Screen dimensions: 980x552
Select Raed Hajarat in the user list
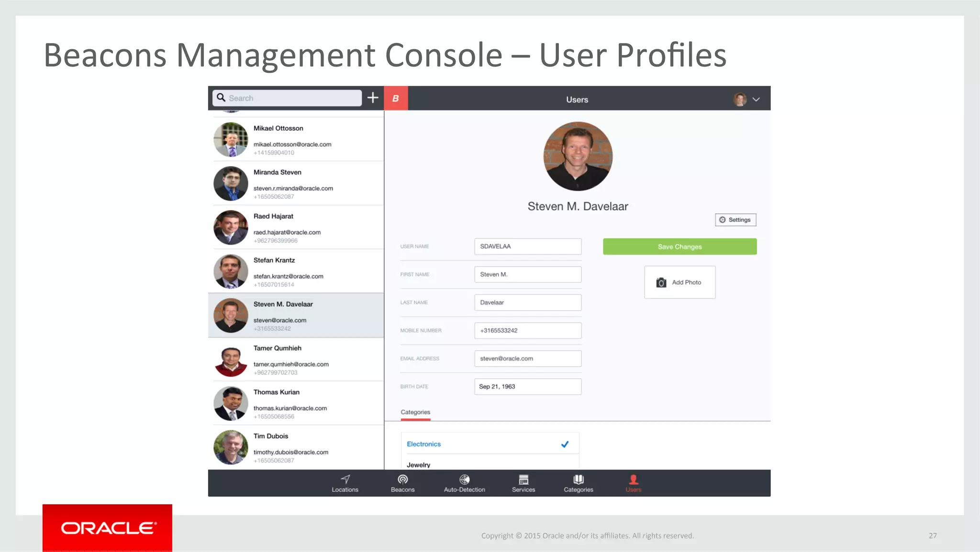point(296,227)
